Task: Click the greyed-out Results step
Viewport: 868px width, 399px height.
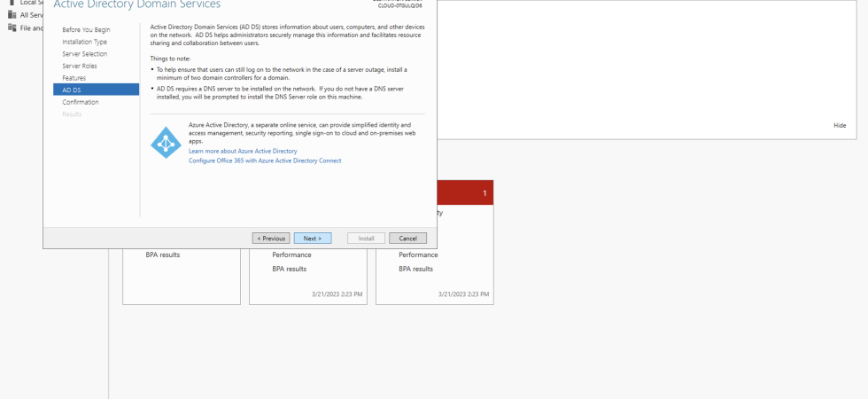Action: tap(72, 114)
